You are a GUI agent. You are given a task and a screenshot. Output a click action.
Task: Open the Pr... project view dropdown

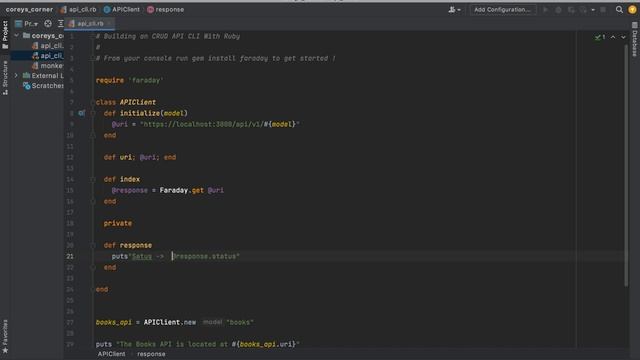tap(27, 24)
